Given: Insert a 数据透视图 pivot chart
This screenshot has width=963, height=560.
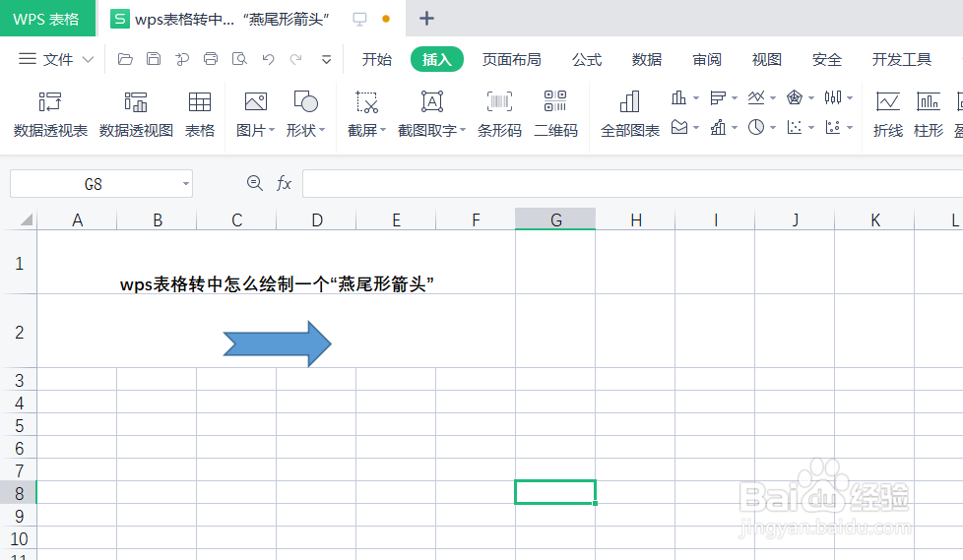Looking at the screenshot, I should 136,114.
